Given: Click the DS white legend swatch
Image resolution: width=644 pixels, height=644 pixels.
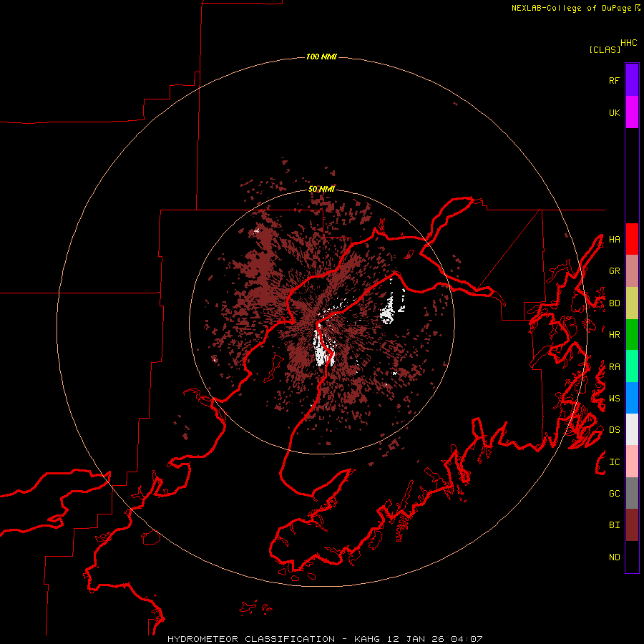Looking at the screenshot, I should point(632,429).
